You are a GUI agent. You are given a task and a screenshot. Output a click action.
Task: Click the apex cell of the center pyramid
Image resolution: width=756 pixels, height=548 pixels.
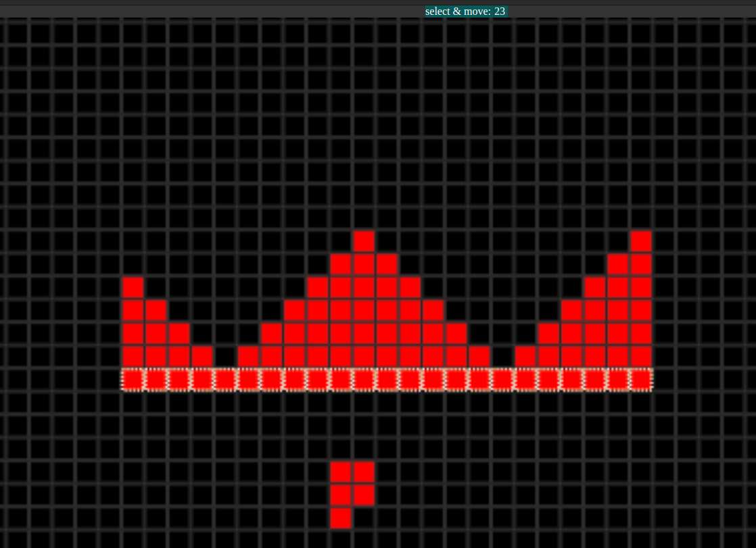364,241
